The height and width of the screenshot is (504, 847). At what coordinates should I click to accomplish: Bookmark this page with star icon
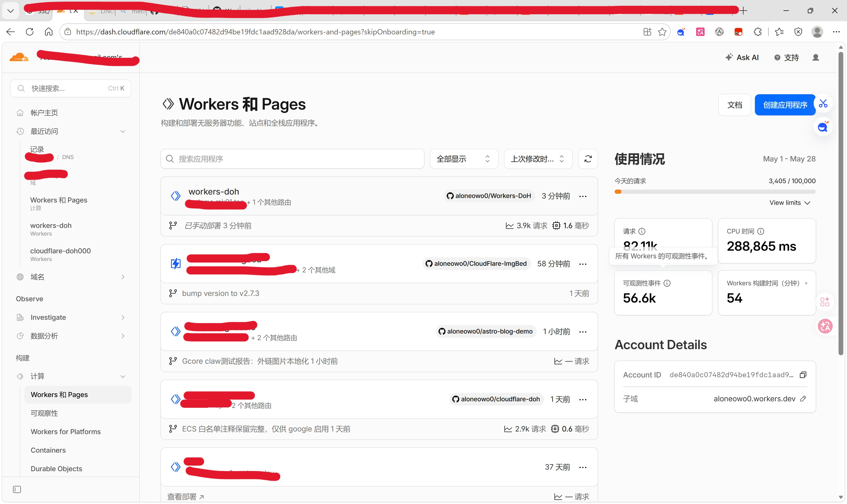coord(662,32)
